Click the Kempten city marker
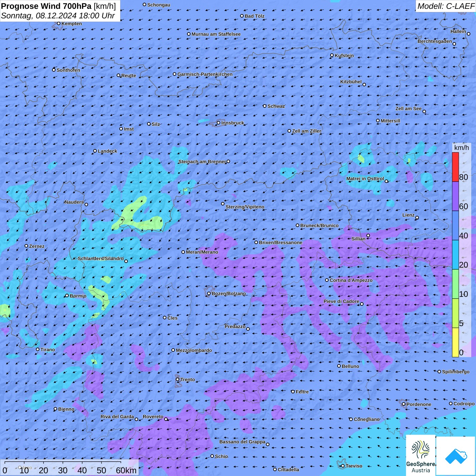Image resolution: width=476 pixels, height=476 pixels. click(x=59, y=23)
